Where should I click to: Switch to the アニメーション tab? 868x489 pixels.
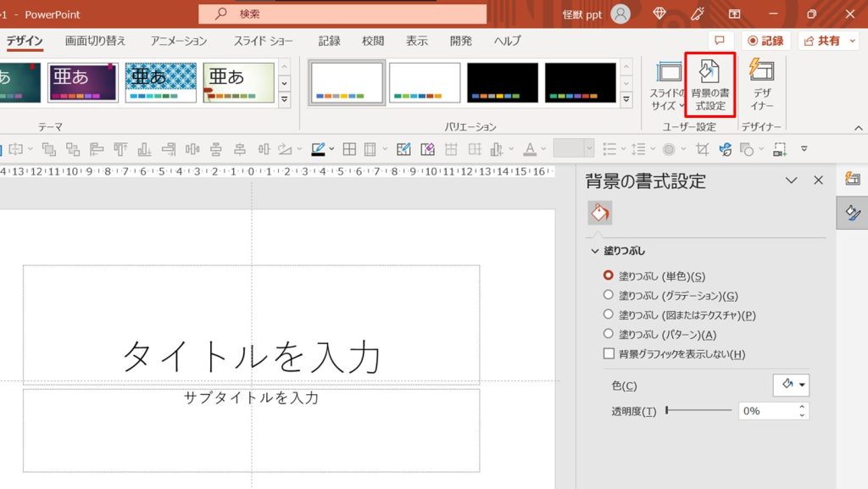(x=178, y=41)
